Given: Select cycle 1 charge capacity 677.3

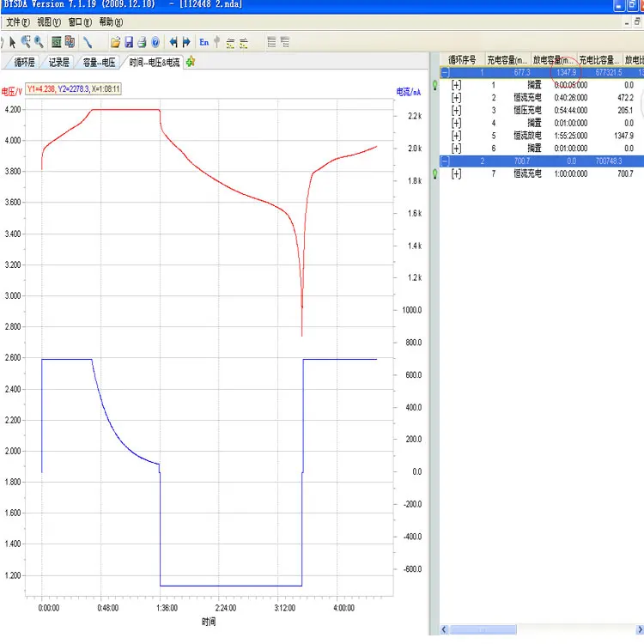Looking at the screenshot, I should (522, 73).
